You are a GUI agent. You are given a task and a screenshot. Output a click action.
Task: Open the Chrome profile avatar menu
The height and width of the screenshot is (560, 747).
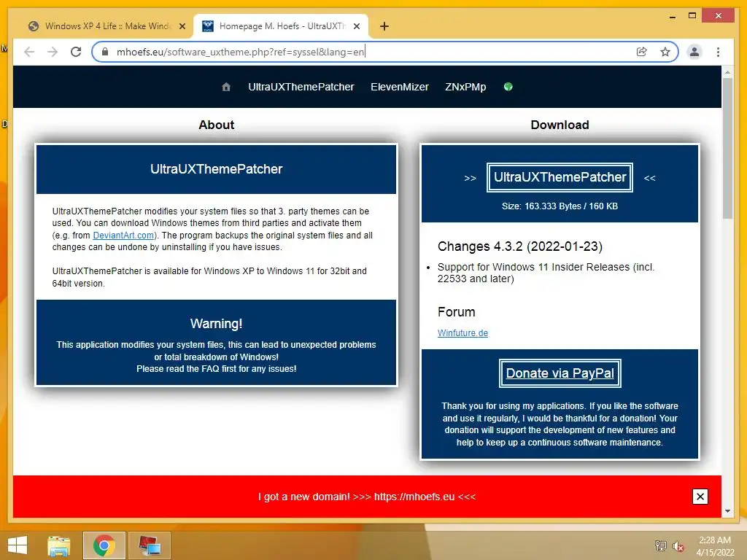pos(694,52)
